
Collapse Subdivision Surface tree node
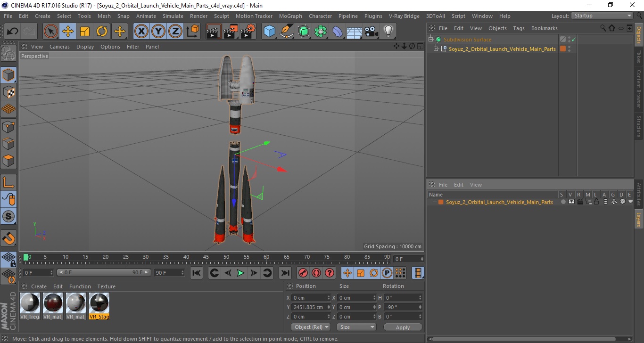pyautogui.click(x=431, y=40)
